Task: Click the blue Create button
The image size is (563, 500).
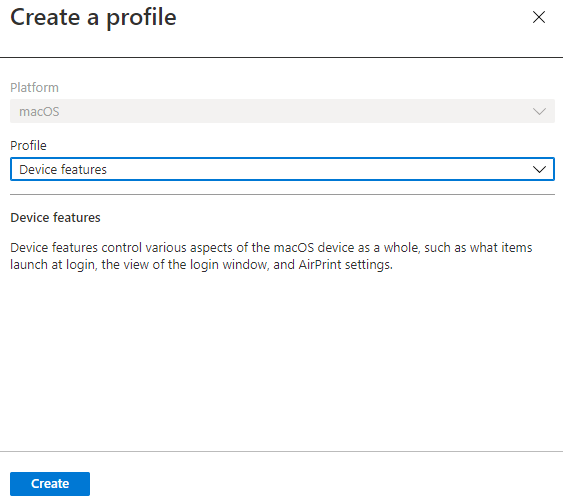Action: click(x=50, y=483)
